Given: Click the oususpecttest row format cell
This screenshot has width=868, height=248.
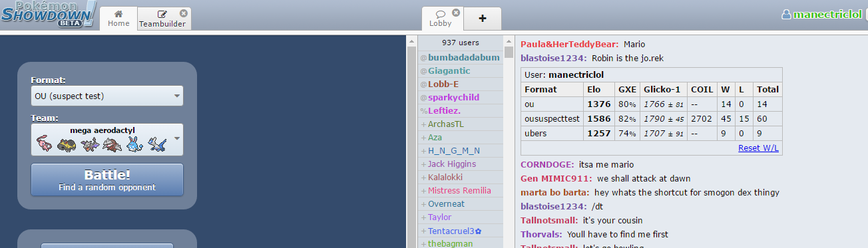Looking at the screenshot, I should pos(552,118).
